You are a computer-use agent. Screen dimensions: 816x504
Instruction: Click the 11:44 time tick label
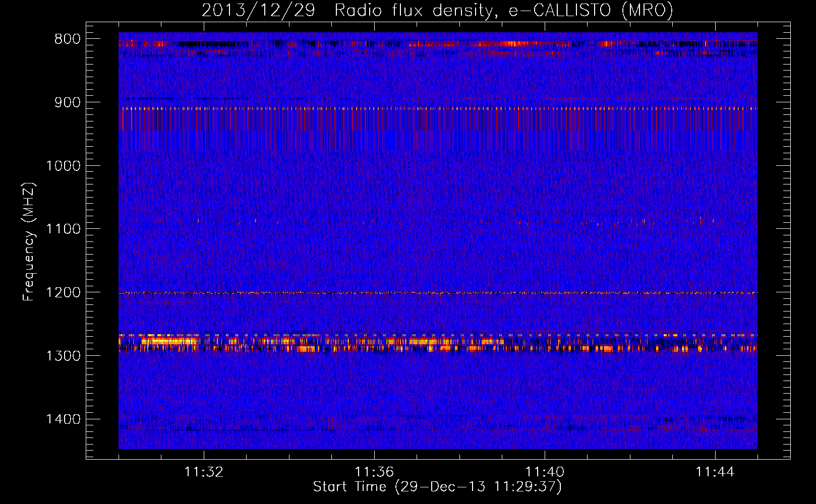point(715,472)
